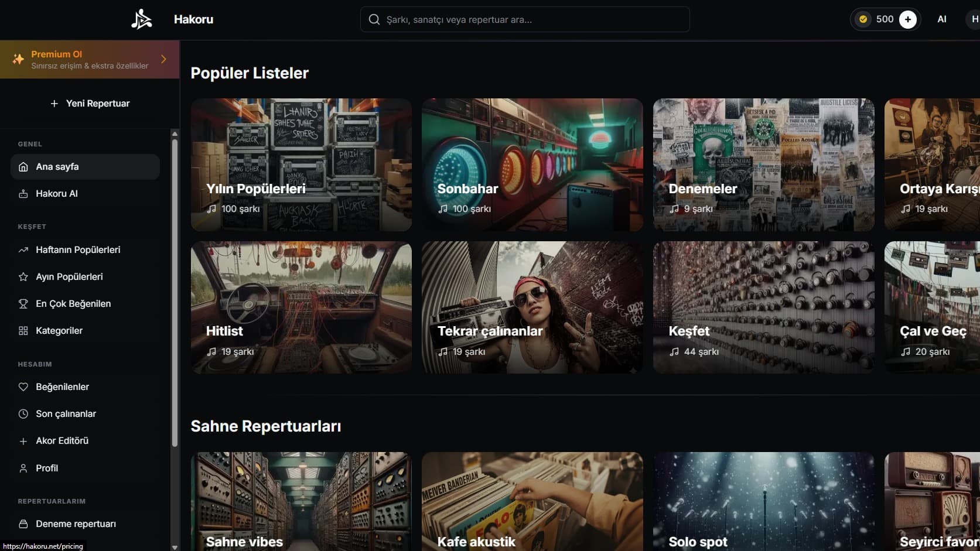Screen dimensions: 980x551
Task: Click the Hakoru brand name
Action: tap(193, 19)
